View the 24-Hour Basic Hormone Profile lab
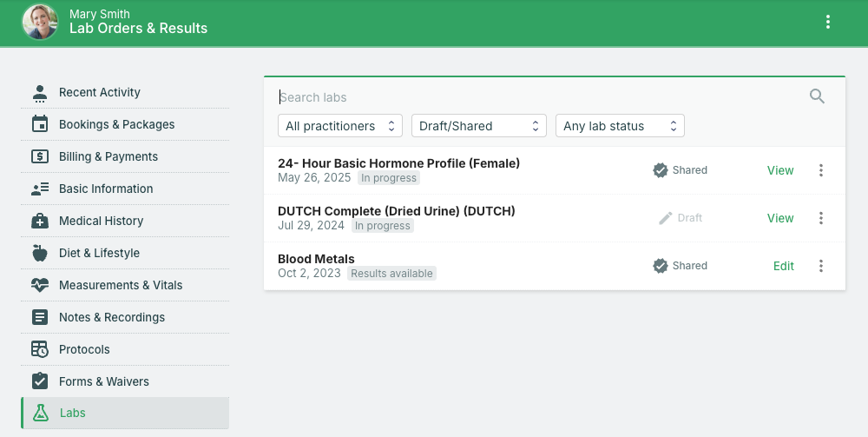 click(779, 170)
